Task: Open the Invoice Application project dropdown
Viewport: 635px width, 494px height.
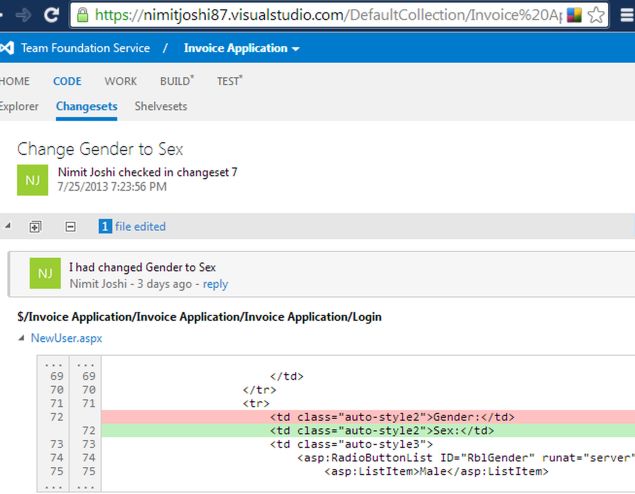Action: coord(239,48)
